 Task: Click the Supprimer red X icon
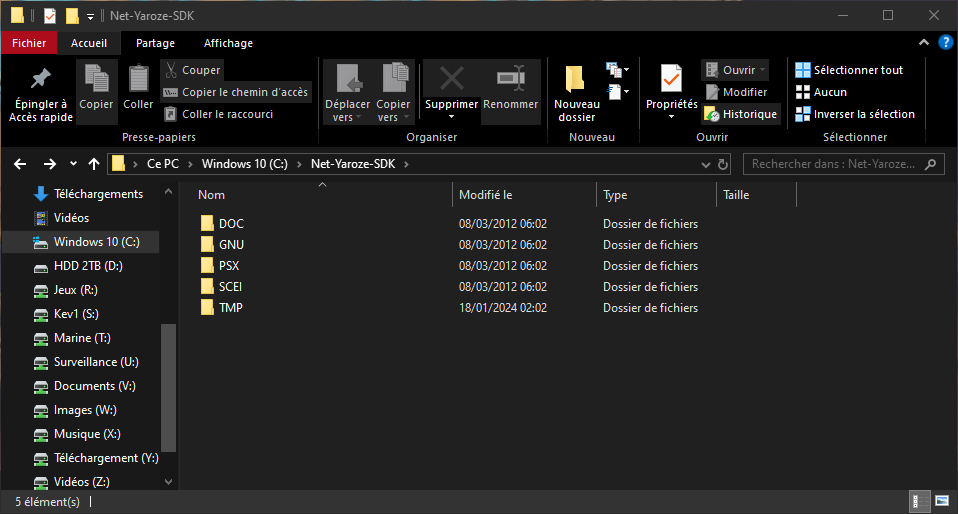(452, 79)
